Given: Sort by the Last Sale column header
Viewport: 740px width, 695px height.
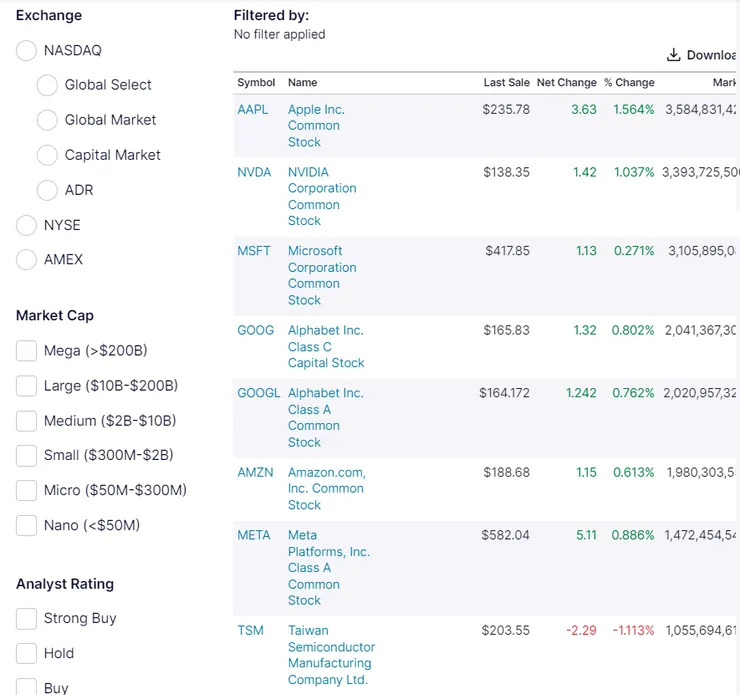Looking at the screenshot, I should point(506,83).
